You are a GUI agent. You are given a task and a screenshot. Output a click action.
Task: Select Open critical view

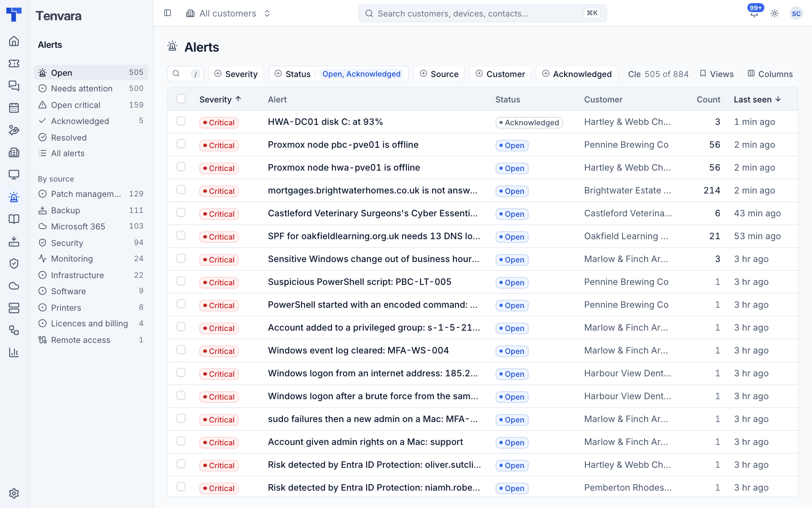[91, 105]
